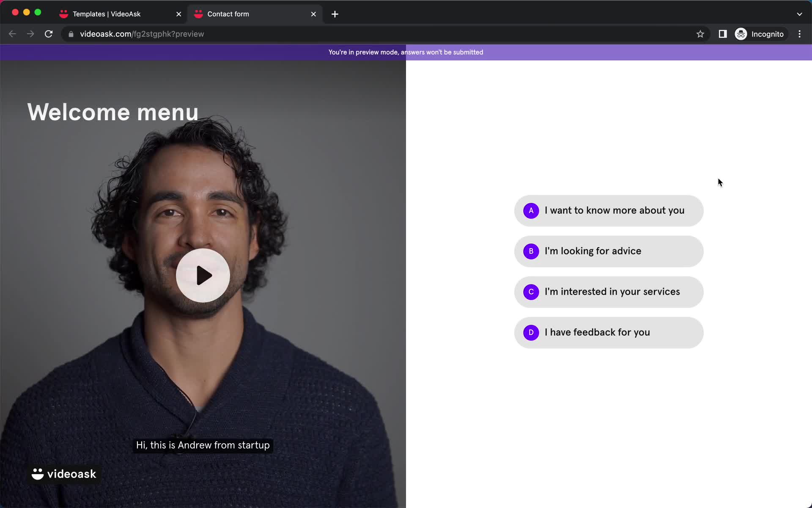This screenshot has width=812, height=508.
Task: Select option D 'I have feedback for you'
Action: (609, 332)
